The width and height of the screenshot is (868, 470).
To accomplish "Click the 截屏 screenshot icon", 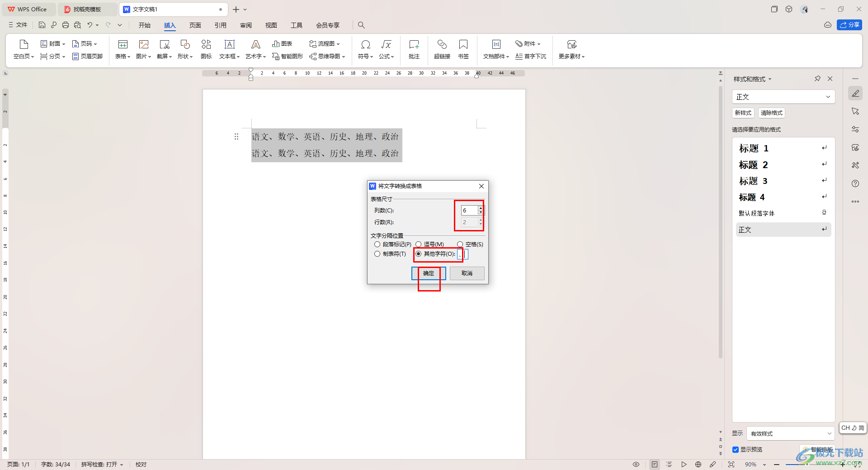I will click(165, 44).
